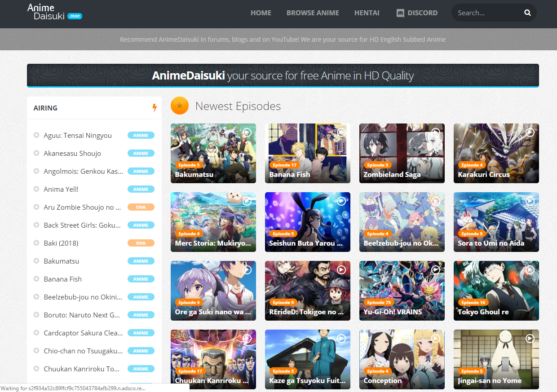This screenshot has width=557, height=392.
Task: Click play icon on Yu-Gi-Oh! VRAINS card
Action: tap(436, 270)
